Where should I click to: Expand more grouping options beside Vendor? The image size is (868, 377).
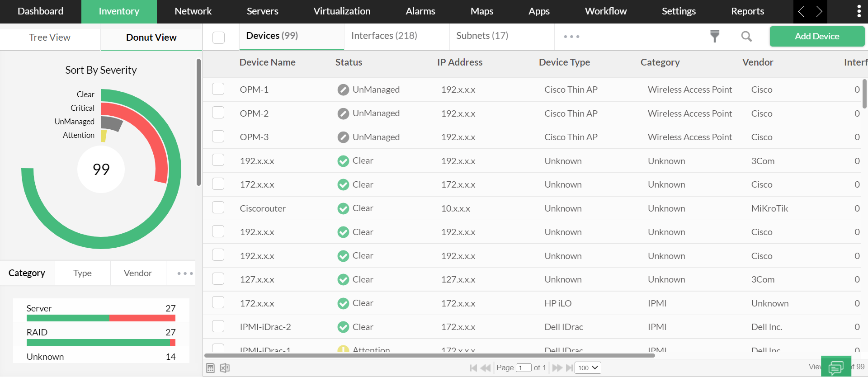[185, 273]
